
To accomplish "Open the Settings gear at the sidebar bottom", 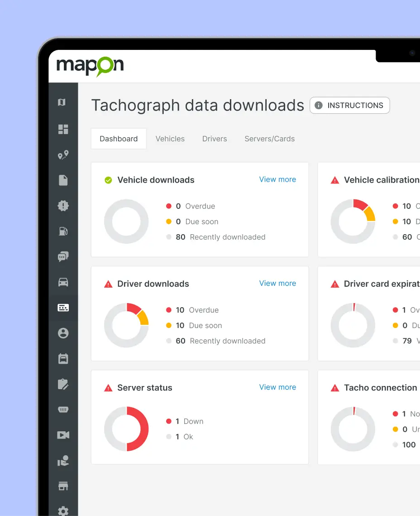I will (63, 511).
